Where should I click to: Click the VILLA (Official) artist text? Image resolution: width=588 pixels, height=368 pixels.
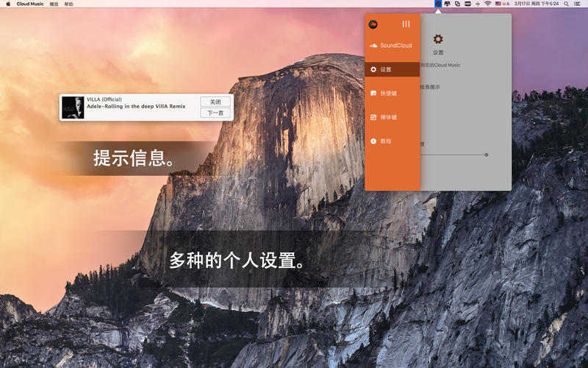click(x=104, y=99)
